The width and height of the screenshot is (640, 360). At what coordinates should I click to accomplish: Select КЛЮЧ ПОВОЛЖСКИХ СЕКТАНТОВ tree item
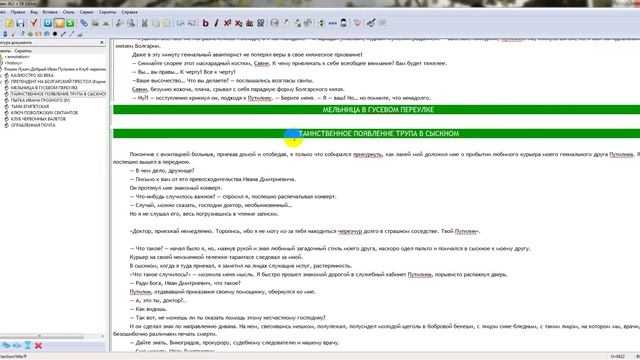(44, 113)
